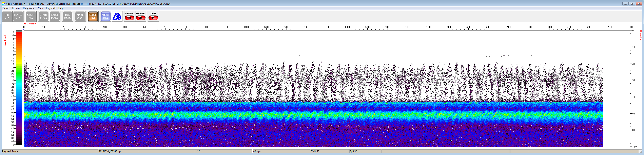Open the Playback menu

coord(51,8)
